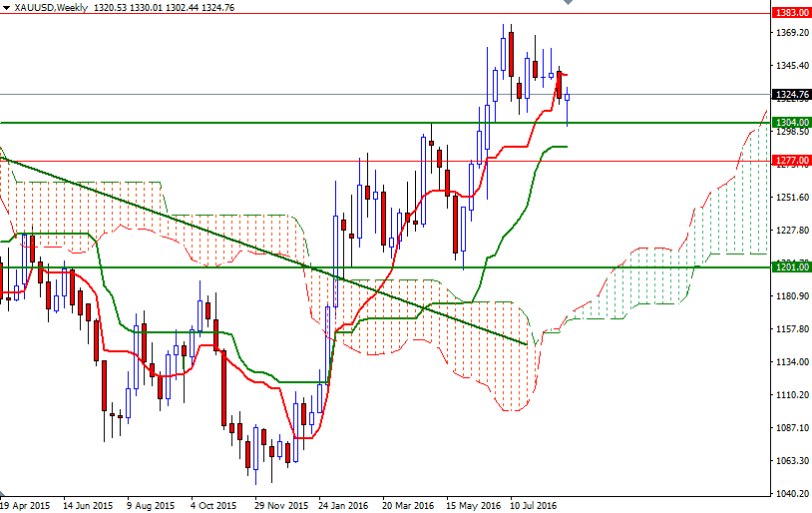
Task: Click the 1369.20 price scale value
Action: 791,33
